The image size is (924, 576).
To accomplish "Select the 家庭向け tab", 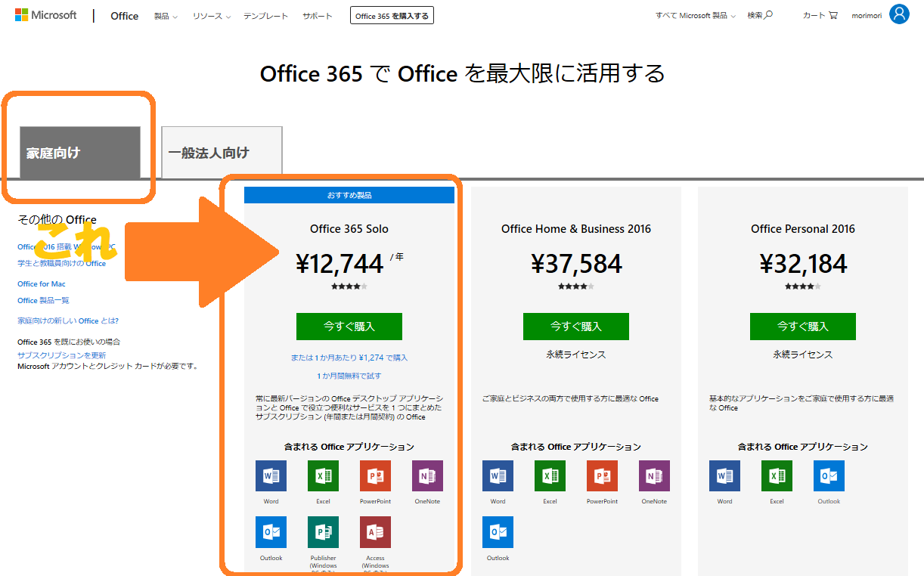I will click(x=80, y=152).
